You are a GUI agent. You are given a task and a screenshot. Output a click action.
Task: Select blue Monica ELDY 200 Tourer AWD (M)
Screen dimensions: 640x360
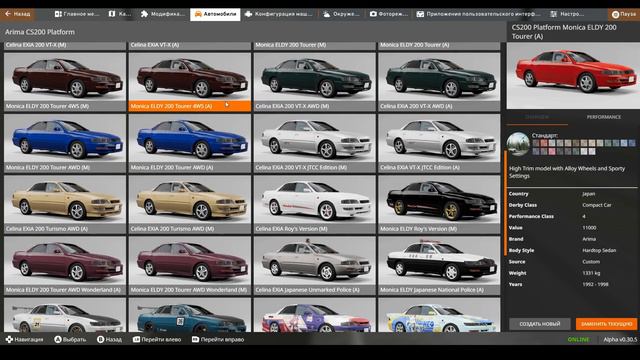65,143
